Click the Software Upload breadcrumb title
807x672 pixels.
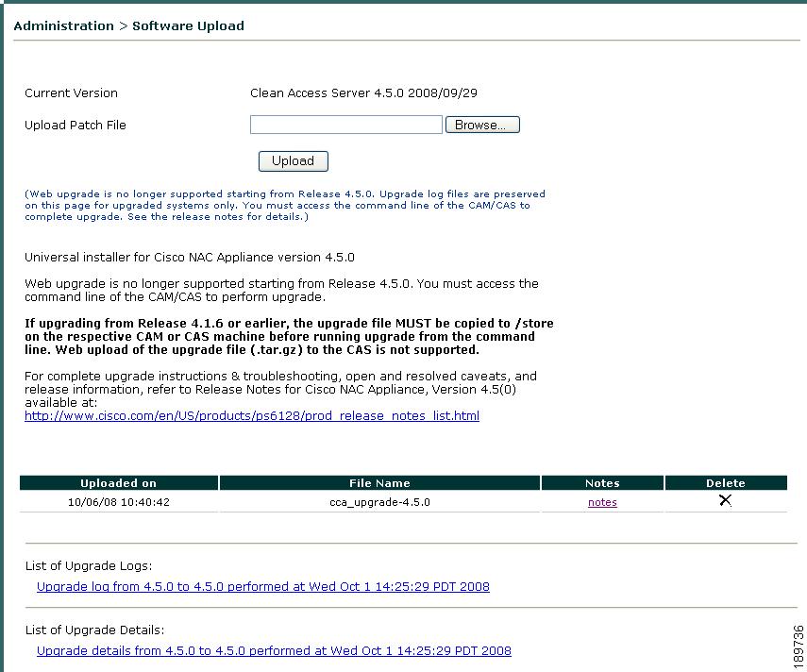click(x=189, y=26)
